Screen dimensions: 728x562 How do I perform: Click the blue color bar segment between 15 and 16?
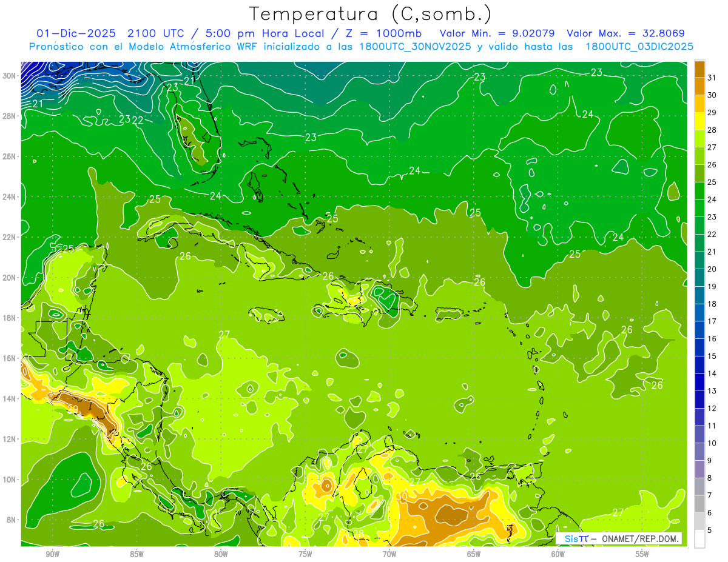click(699, 348)
